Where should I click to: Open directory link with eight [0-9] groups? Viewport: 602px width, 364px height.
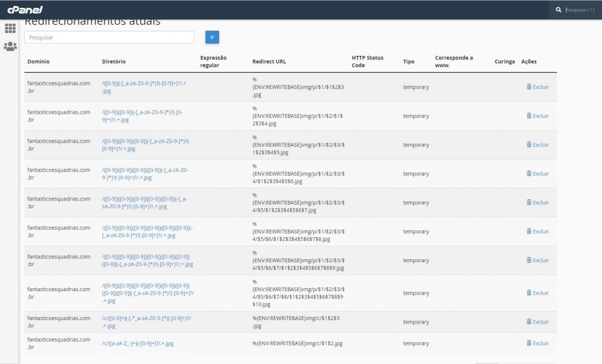tap(148, 293)
